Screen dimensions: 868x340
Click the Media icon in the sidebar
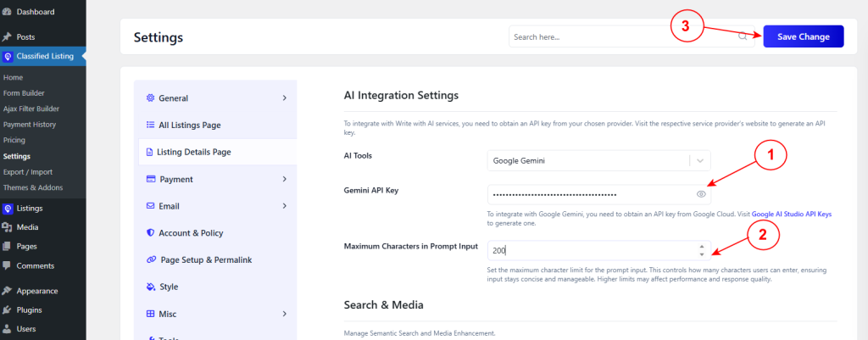pyautogui.click(x=7, y=227)
